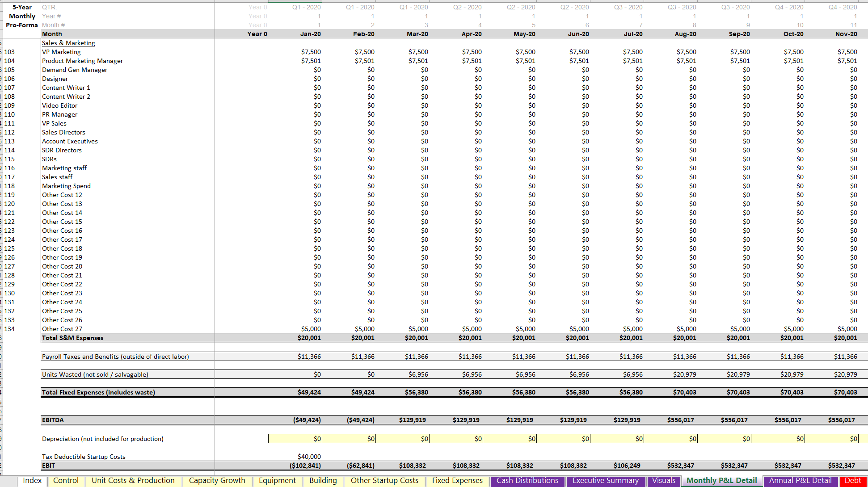Open the Annual P&L Detail tab
The height and width of the screenshot is (487, 868).
(x=800, y=481)
